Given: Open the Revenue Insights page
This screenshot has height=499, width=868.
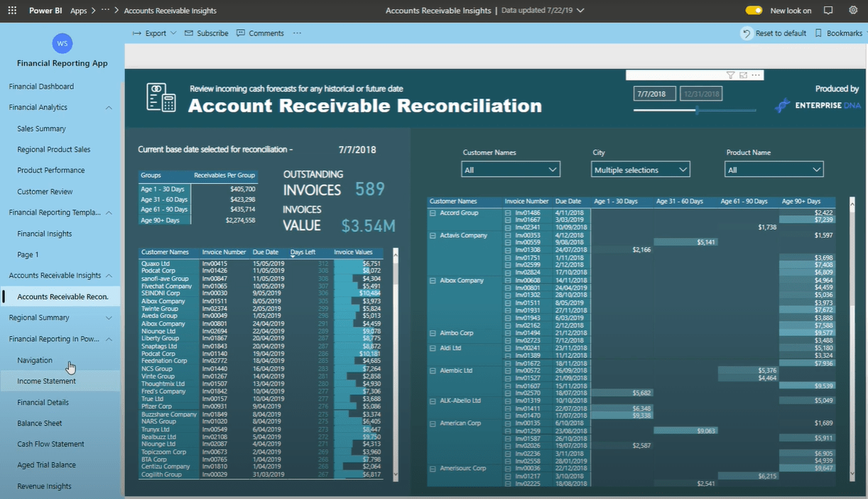Looking at the screenshot, I should (x=44, y=486).
